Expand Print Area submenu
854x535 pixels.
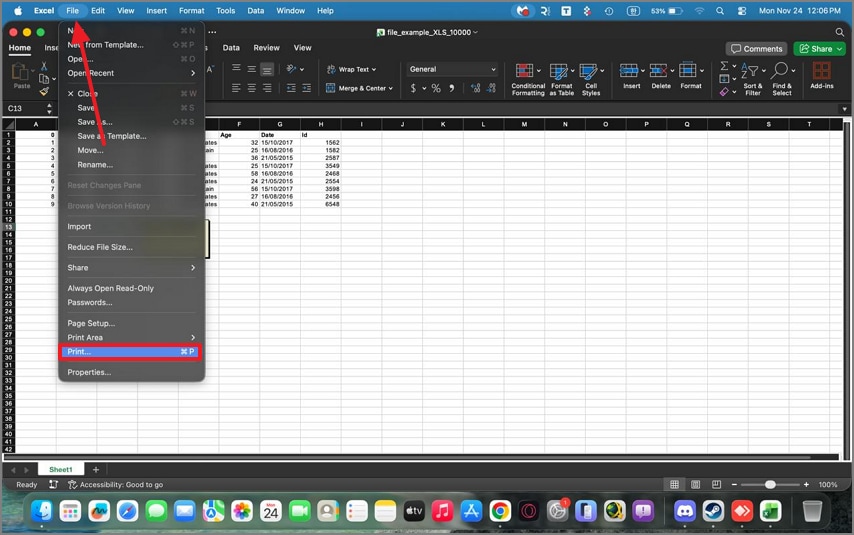(x=193, y=337)
